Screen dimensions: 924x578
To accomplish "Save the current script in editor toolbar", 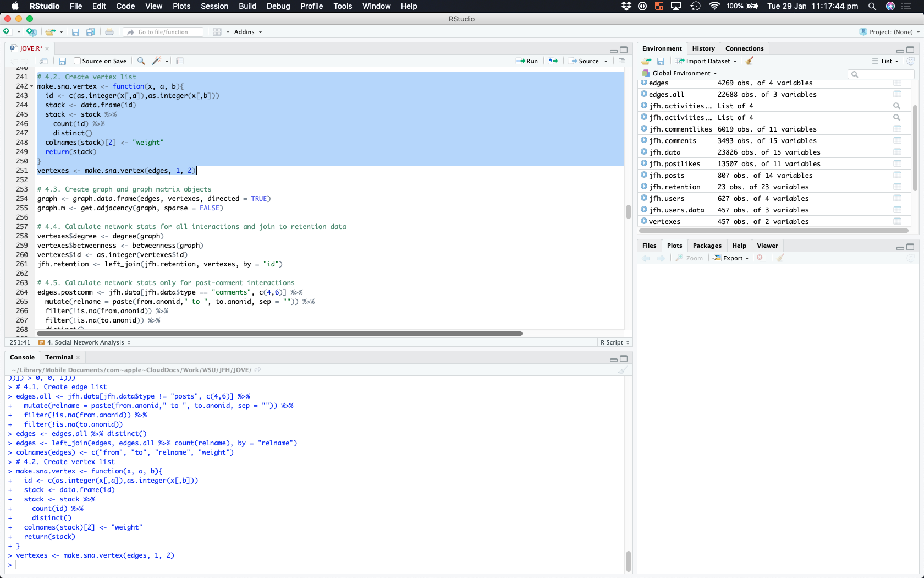I will click(63, 61).
